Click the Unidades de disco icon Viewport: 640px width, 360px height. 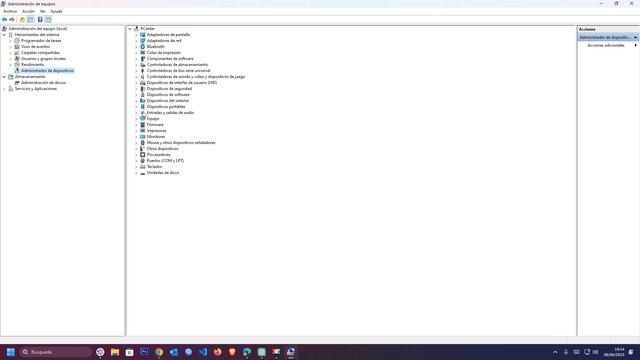coord(142,173)
